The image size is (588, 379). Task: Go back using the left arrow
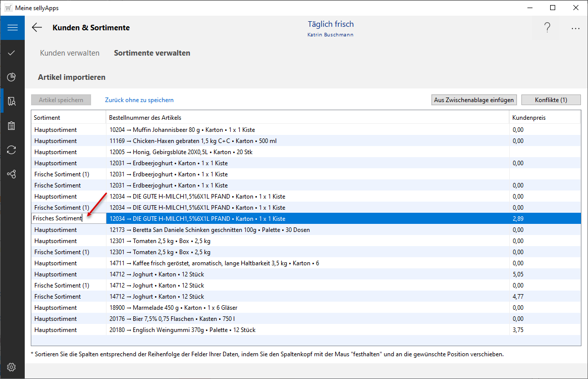tap(37, 28)
